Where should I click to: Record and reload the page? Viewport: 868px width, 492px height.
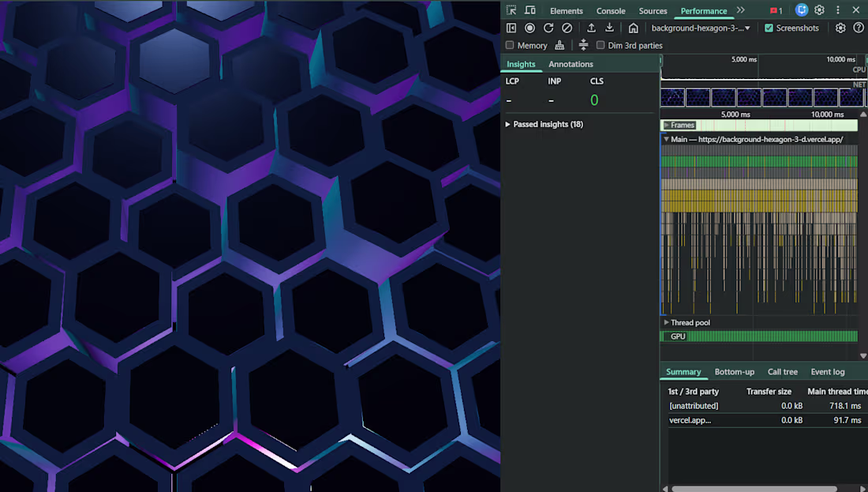(548, 28)
